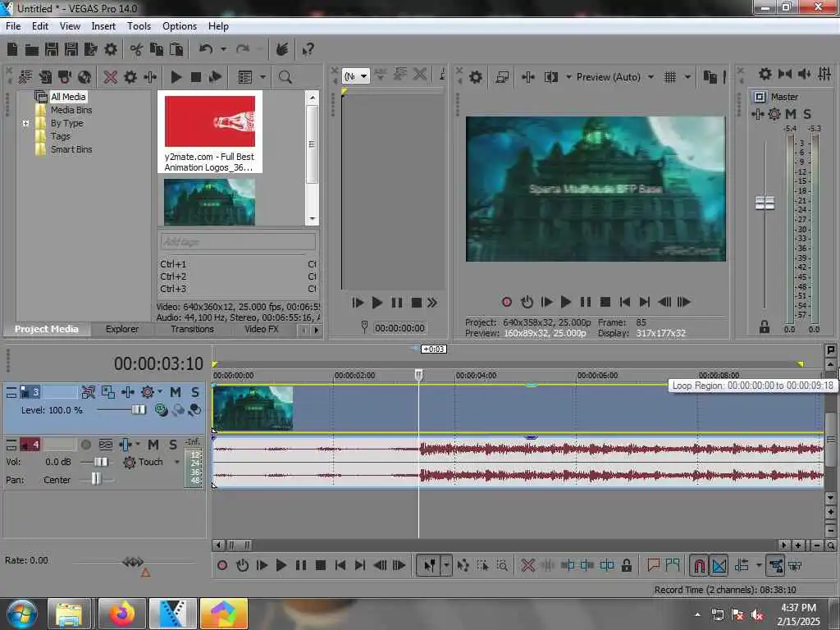
Task: Switch to the Explorer tab
Action: click(x=122, y=329)
